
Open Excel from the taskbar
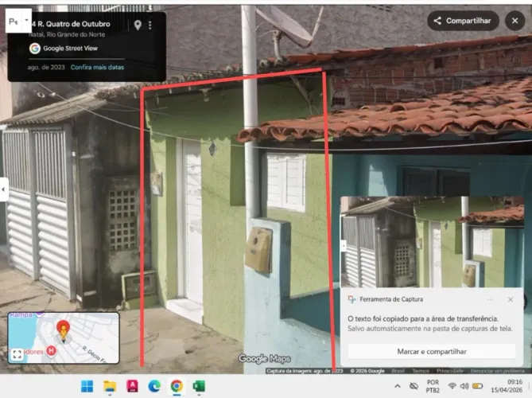199,386
